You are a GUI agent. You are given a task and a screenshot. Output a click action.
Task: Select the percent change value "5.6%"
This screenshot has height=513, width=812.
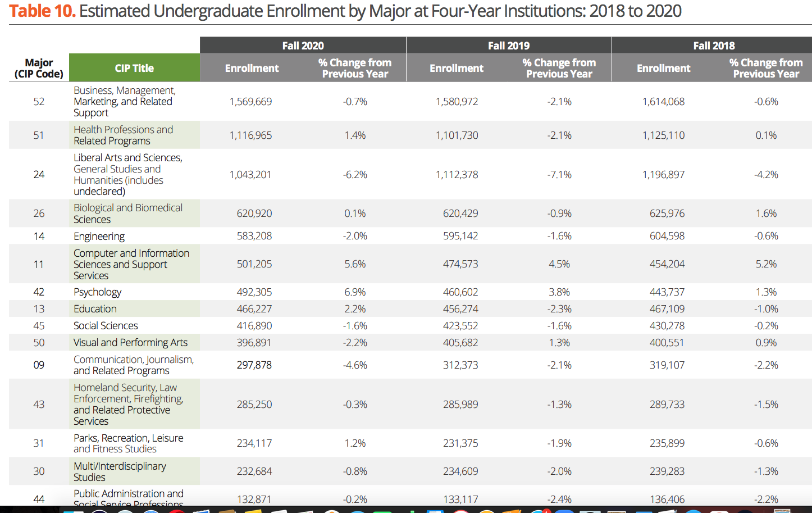click(x=355, y=264)
